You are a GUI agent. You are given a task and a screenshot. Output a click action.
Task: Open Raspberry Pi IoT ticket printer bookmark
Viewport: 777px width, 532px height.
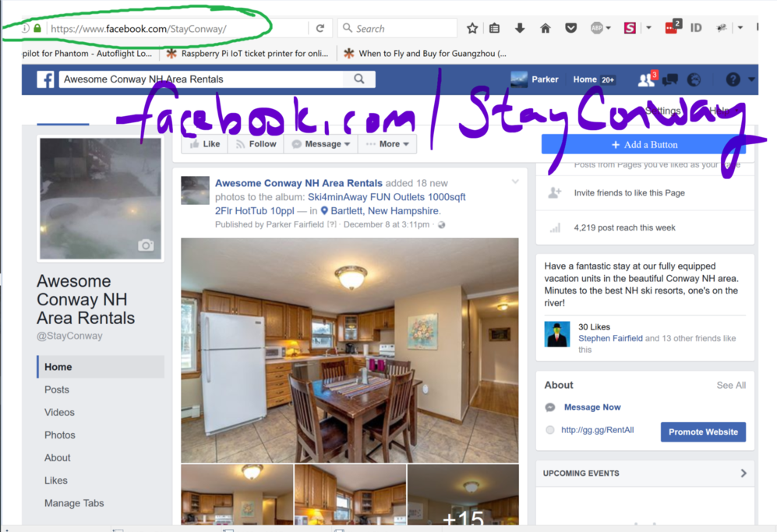tap(247, 54)
